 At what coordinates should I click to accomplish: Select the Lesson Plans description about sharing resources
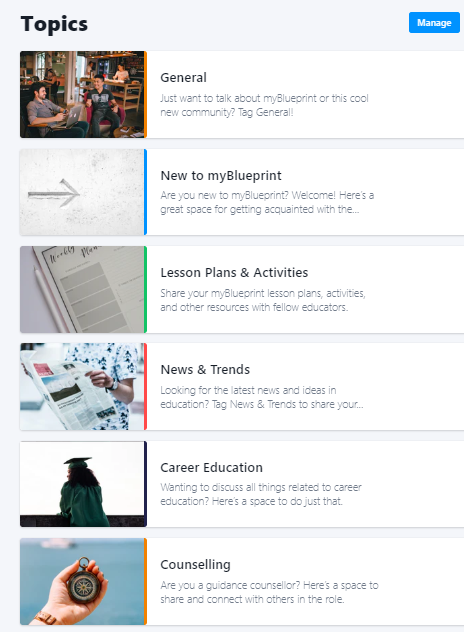point(263,300)
